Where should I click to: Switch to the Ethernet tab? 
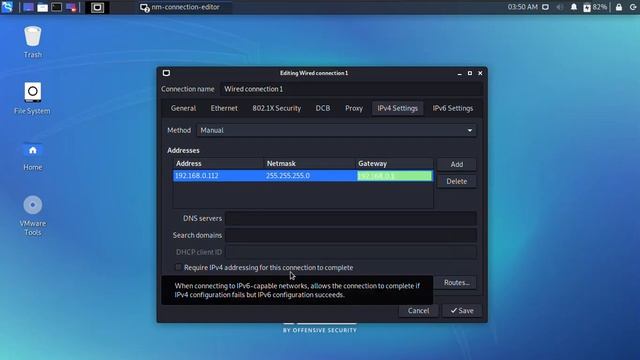pyautogui.click(x=224, y=108)
